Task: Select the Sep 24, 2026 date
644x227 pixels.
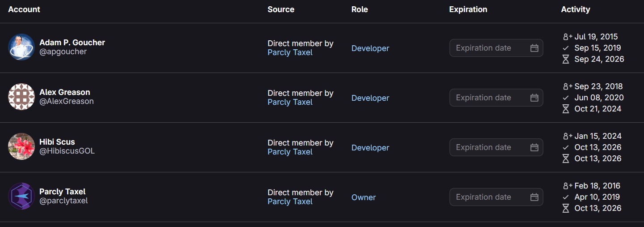Action: [599, 59]
